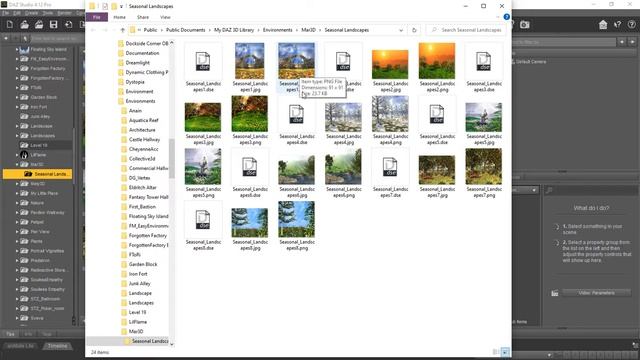Open the View ribbon tab in Explorer

point(165,17)
